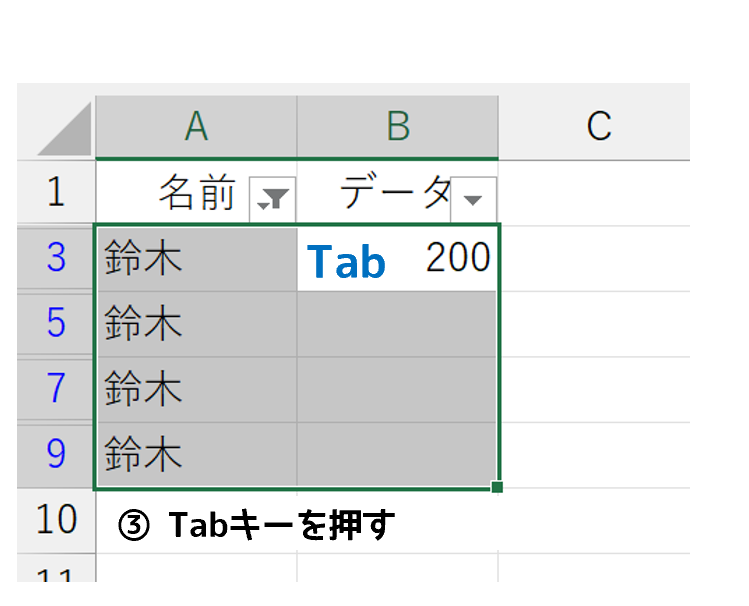Select column B header
This screenshot has height=606, width=749.
(x=398, y=126)
